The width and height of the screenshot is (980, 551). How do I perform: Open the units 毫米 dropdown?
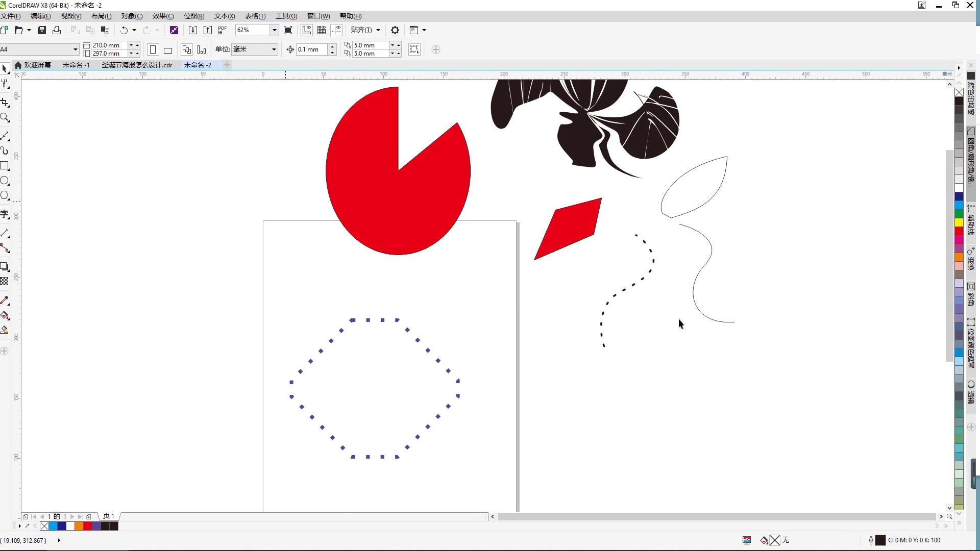(x=274, y=49)
